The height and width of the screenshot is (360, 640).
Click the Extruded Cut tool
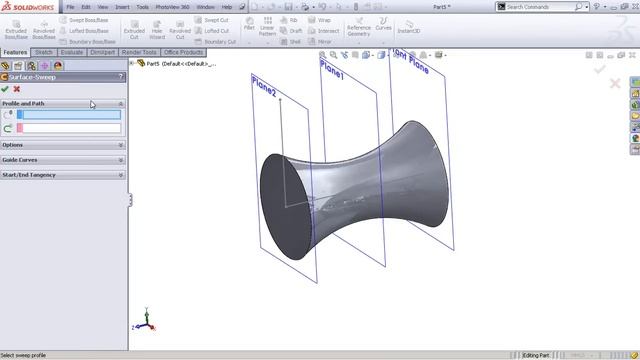coord(134,30)
